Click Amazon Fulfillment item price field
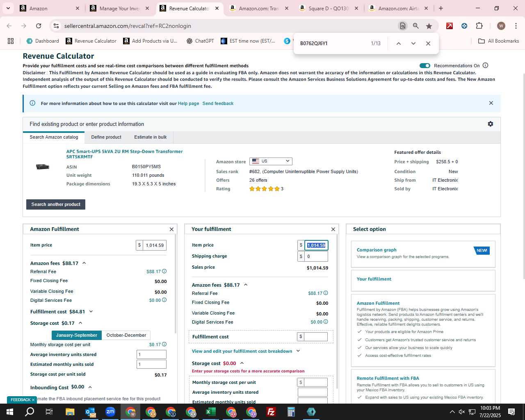This screenshot has height=420, width=525. pyautogui.click(x=155, y=245)
